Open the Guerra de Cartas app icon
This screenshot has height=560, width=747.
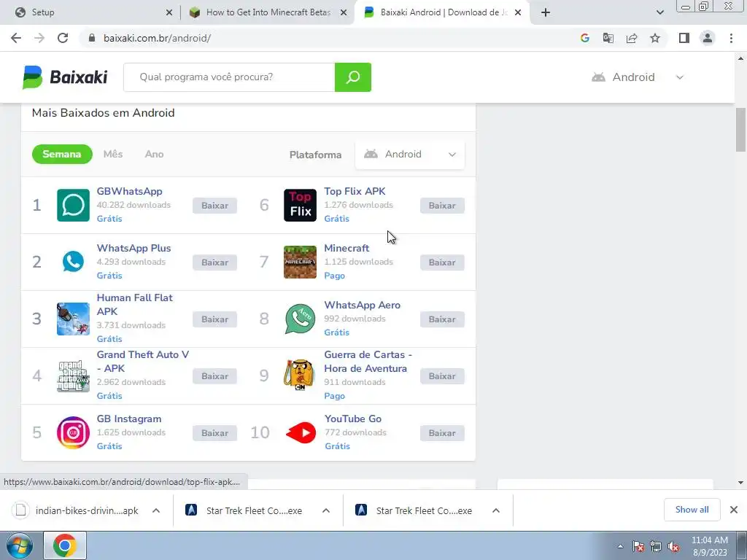click(300, 376)
